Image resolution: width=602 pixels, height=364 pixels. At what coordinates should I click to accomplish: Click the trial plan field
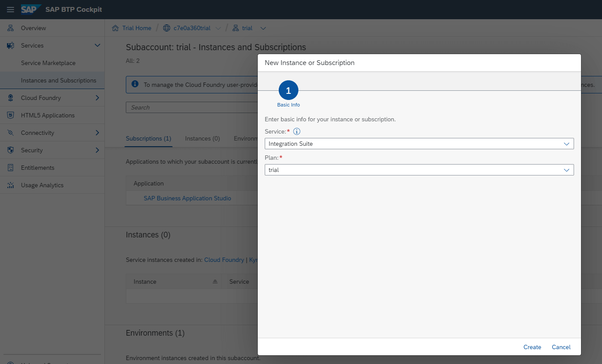click(x=419, y=170)
